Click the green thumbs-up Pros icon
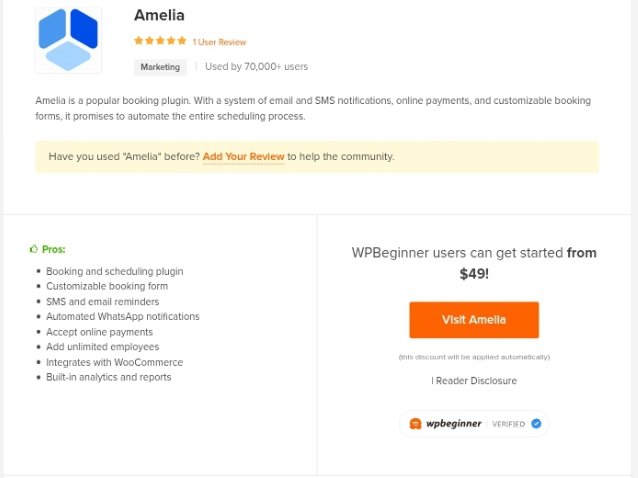 click(x=34, y=249)
